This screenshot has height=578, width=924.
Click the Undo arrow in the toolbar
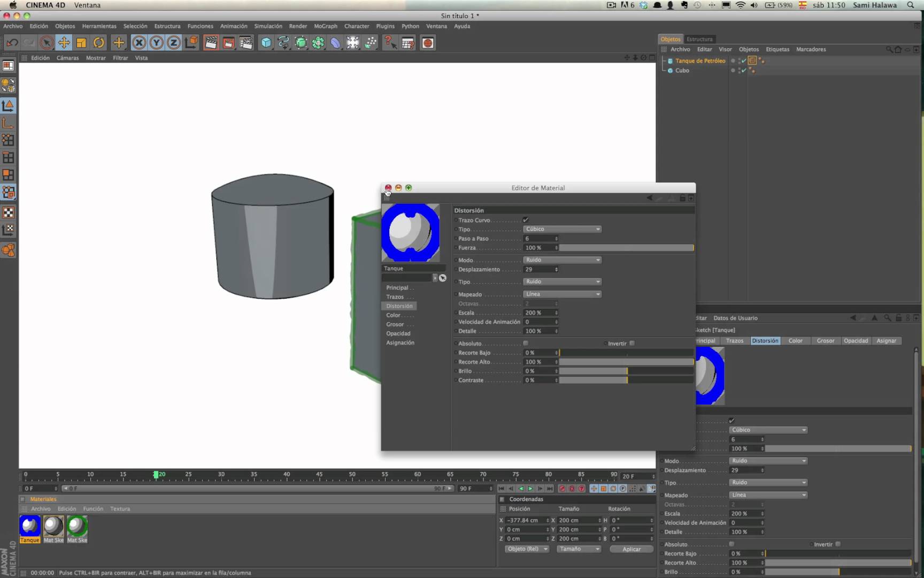[12, 43]
